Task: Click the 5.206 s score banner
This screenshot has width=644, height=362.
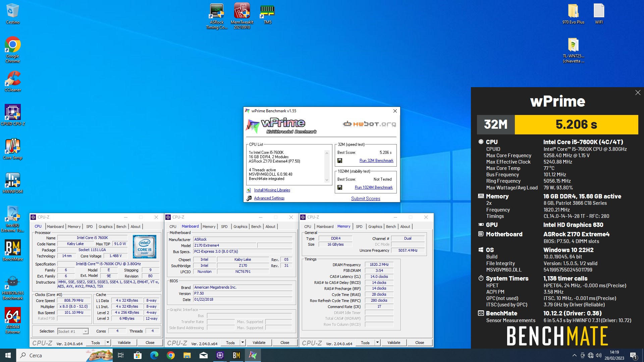Action: click(x=576, y=124)
